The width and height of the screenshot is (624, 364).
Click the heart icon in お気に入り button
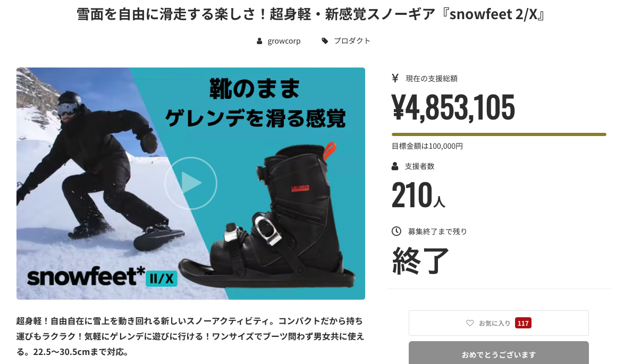pos(470,323)
